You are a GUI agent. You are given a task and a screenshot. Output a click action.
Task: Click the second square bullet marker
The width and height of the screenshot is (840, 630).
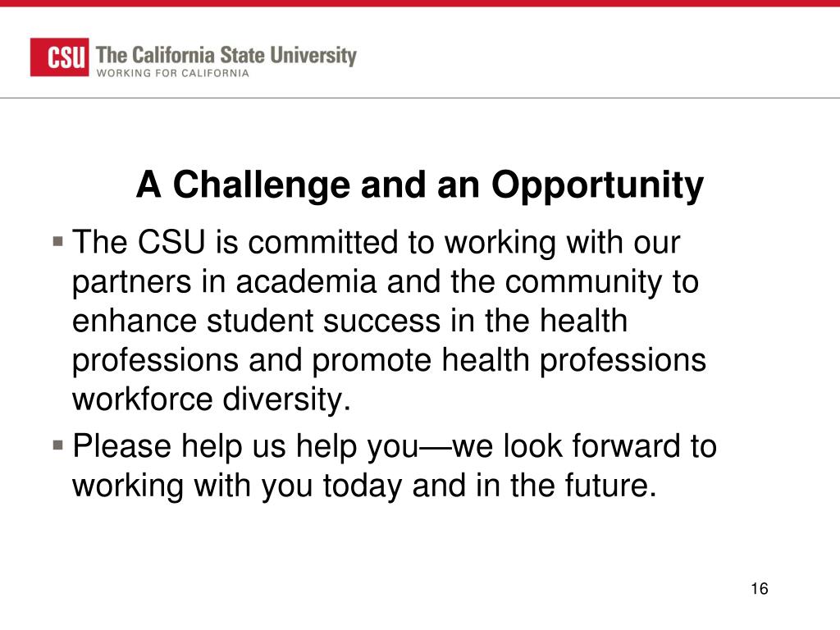[58, 445]
